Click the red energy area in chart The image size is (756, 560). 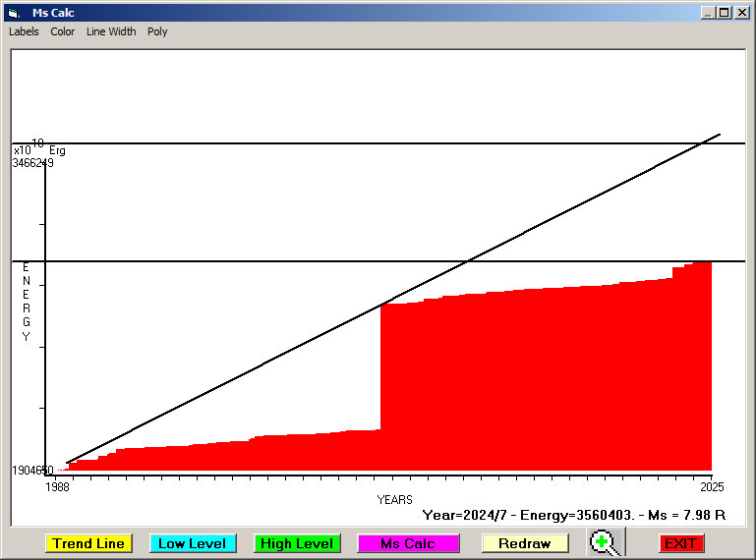click(x=541, y=383)
